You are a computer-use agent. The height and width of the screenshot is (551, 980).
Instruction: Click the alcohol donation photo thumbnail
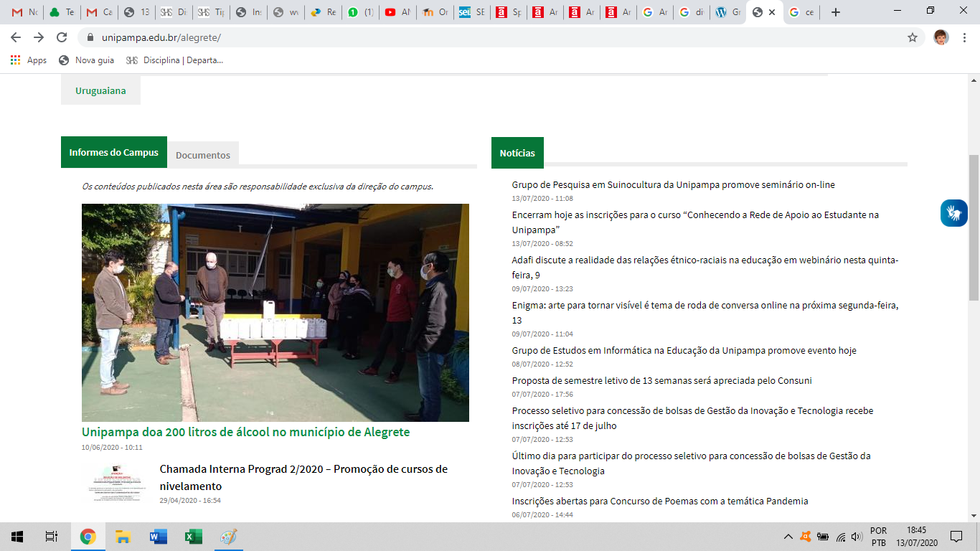275,312
